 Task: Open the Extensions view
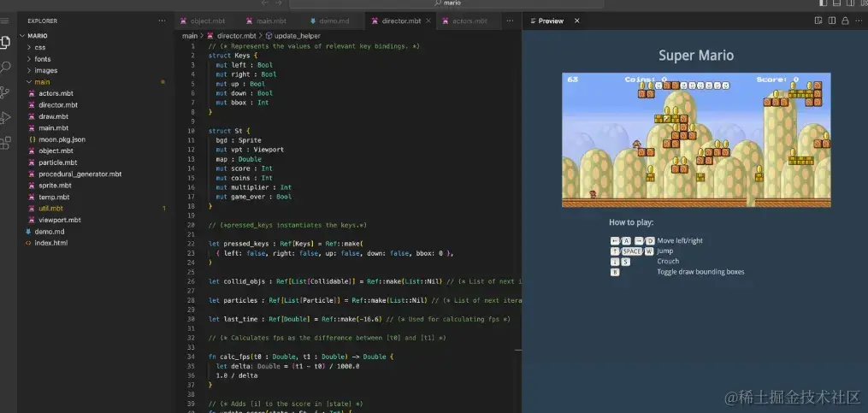point(5,143)
